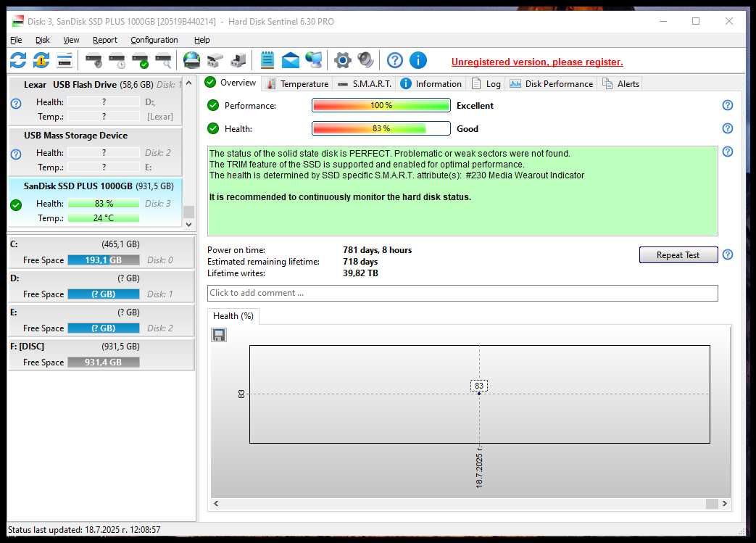Viewport: 756px width, 543px height.
Task: Click the E: partition entry
Action: 101,320
